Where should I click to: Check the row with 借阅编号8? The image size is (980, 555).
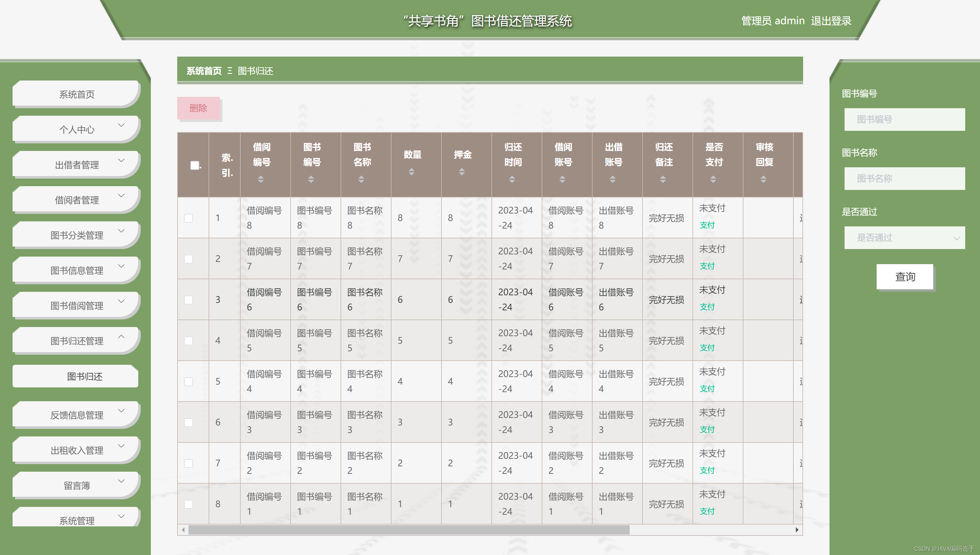click(x=189, y=218)
